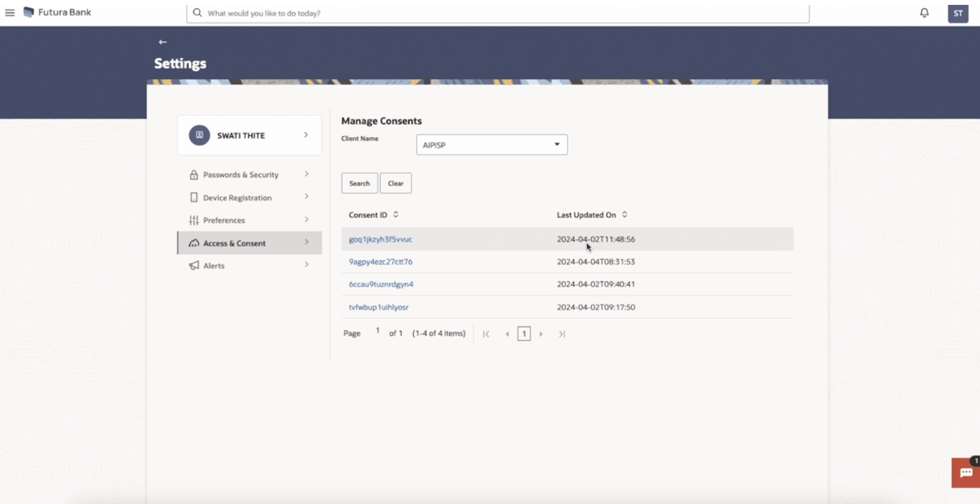This screenshot has width=980, height=504.
Task: Go to the first page of results
Action: (487, 334)
